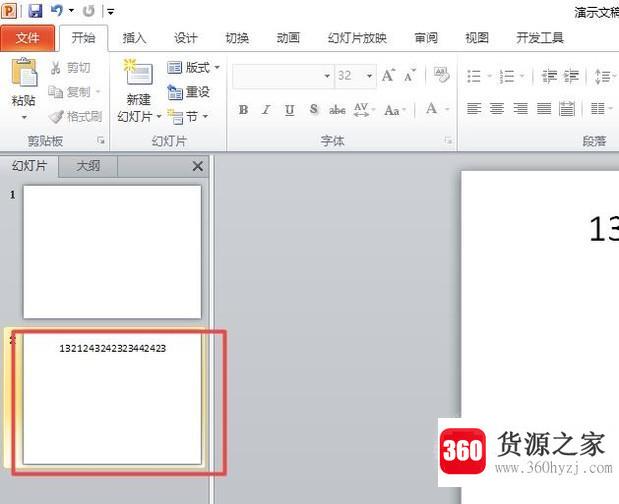
Task: Select slide 2 thumbnail with number text
Action: pyautogui.click(x=112, y=399)
